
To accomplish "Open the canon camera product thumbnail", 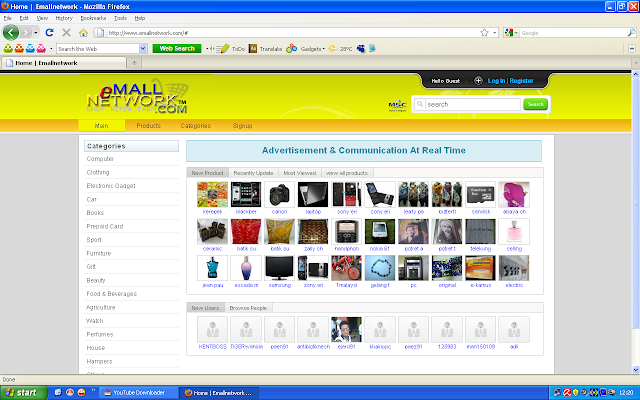I will click(280, 195).
